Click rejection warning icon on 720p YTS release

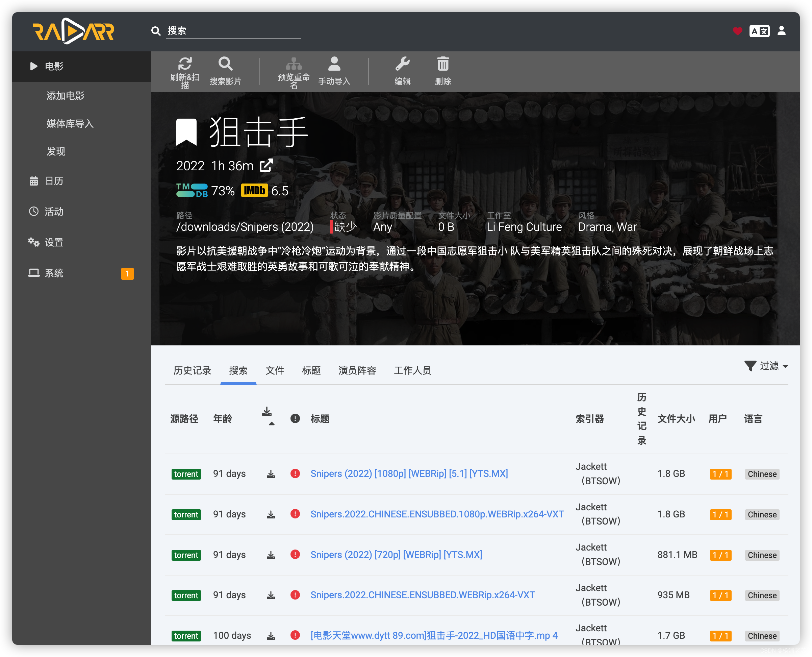[295, 555]
